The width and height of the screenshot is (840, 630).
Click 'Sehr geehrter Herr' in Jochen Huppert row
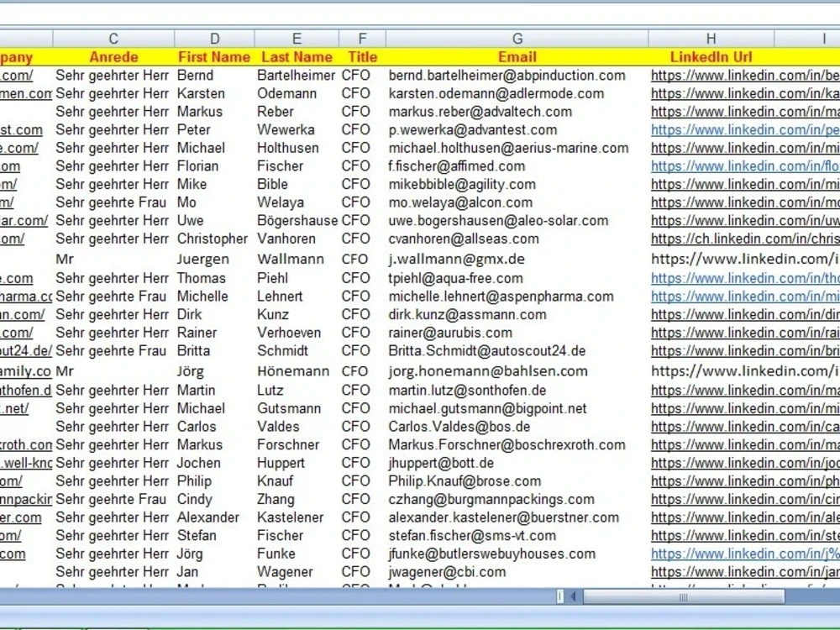tap(112, 464)
